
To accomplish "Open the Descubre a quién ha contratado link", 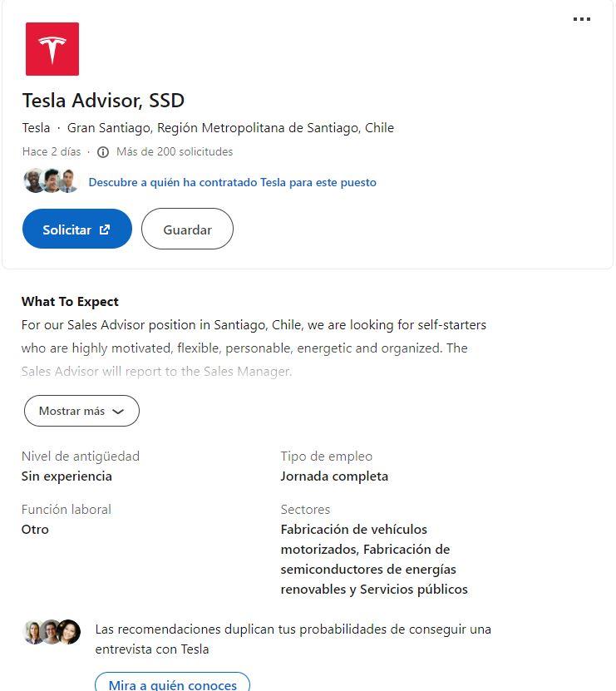I will point(232,182).
